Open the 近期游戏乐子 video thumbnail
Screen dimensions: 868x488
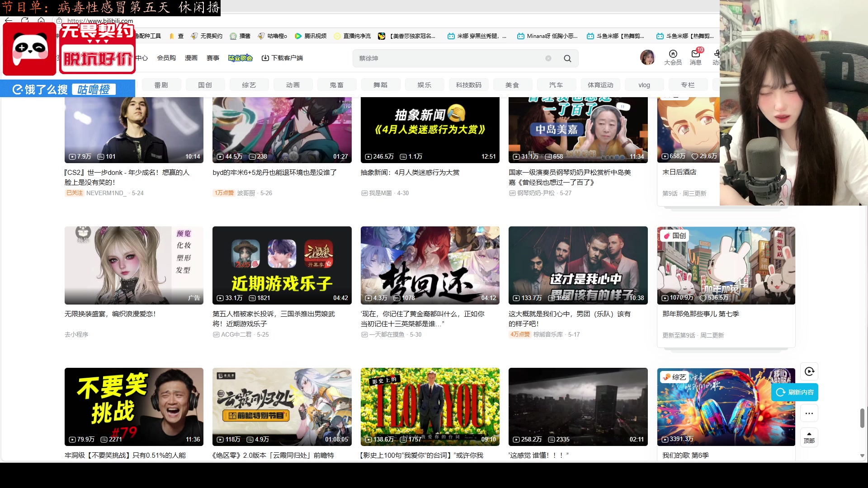pos(282,265)
